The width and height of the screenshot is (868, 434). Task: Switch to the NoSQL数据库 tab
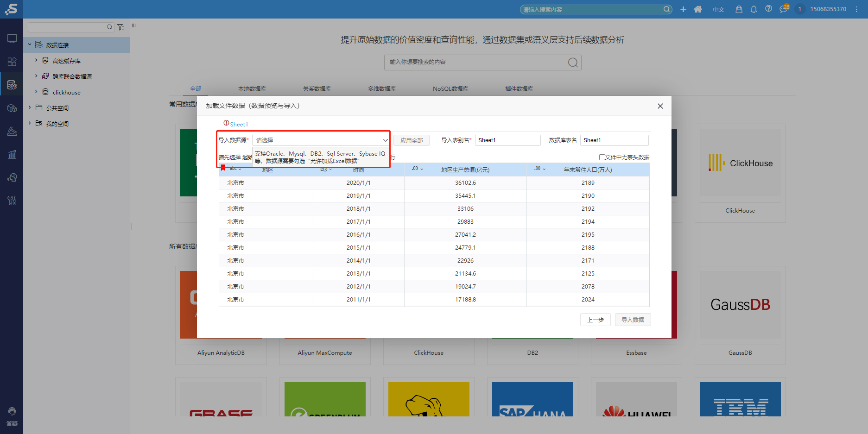click(450, 88)
